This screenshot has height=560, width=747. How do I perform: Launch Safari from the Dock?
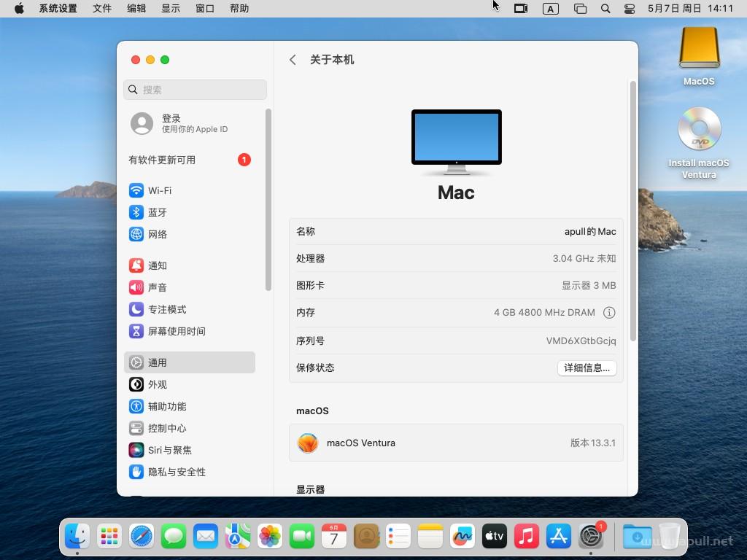[x=142, y=536]
